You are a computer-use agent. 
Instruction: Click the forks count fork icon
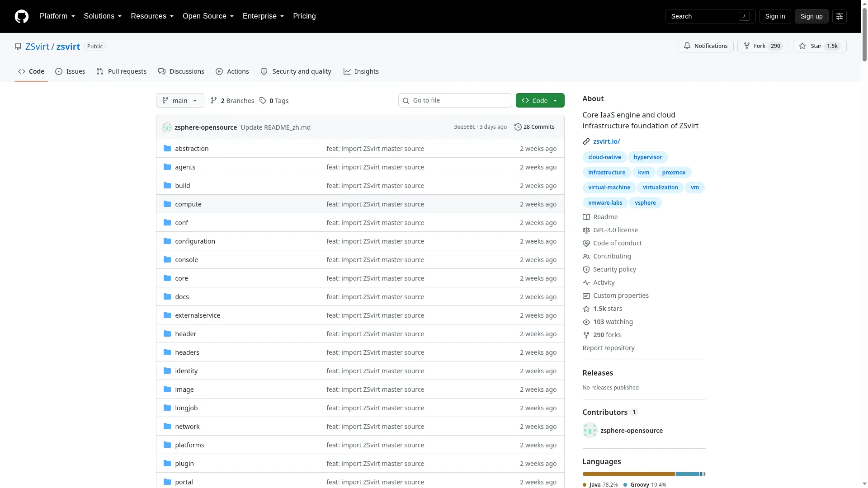pyautogui.click(x=586, y=335)
